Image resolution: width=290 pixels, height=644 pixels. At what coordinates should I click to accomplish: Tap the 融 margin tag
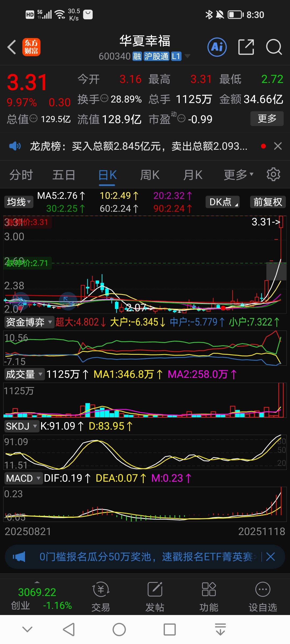click(x=137, y=56)
